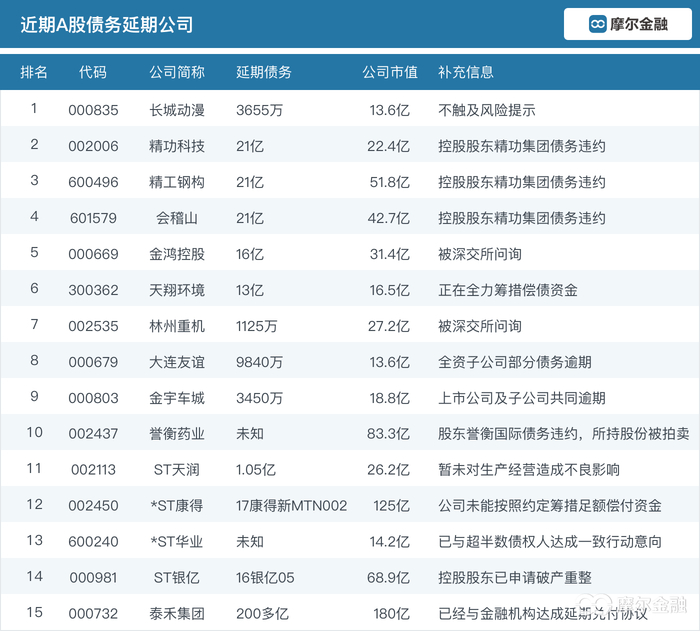Select the 公司简称 column header
Screen dimensions: 700x631
point(177,72)
